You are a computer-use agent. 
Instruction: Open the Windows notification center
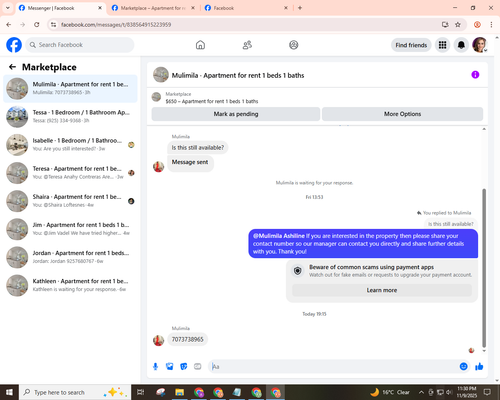point(487,392)
